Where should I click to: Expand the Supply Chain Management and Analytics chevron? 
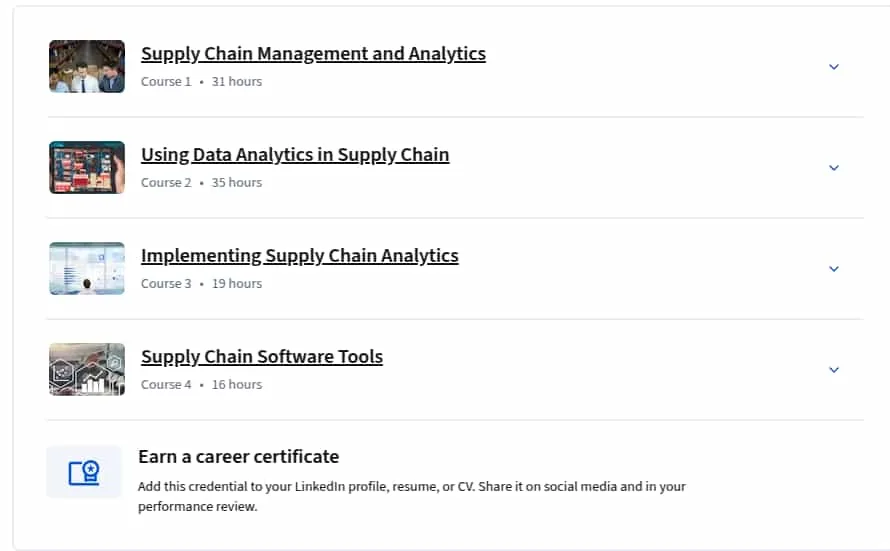click(834, 66)
